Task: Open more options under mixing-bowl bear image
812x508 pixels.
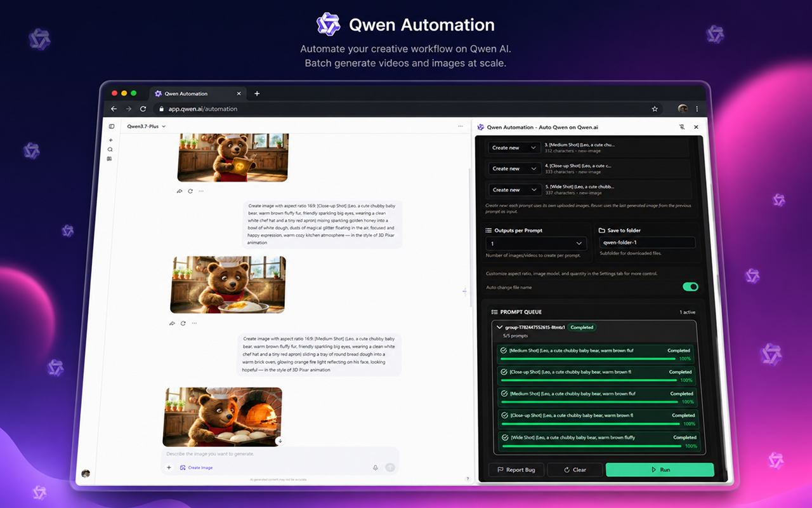Action: point(194,323)
